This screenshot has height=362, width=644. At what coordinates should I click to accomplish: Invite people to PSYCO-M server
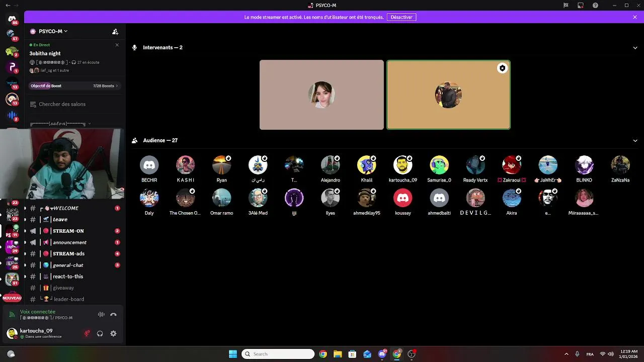[x=115, y=31]
